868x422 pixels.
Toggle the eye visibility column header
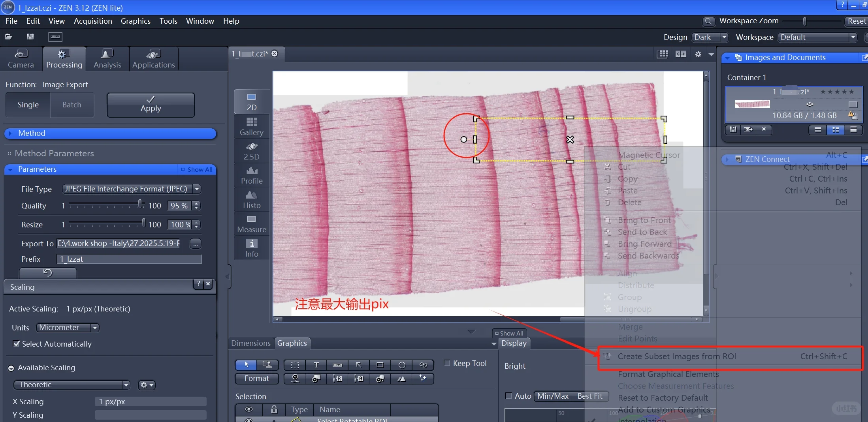click(249, 409)
